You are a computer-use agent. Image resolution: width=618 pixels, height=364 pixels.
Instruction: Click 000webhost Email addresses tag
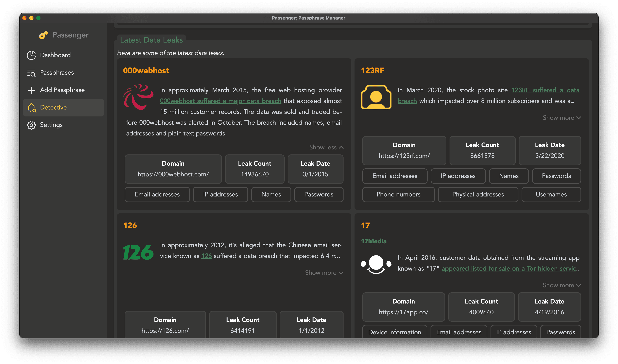[x=157, y=195]
